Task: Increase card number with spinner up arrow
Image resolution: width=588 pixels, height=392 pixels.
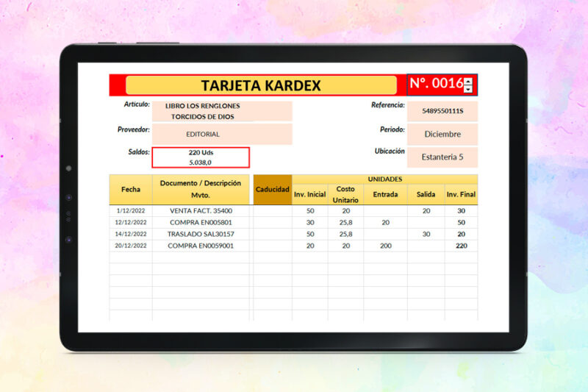Action: click(x=468, y=82)
